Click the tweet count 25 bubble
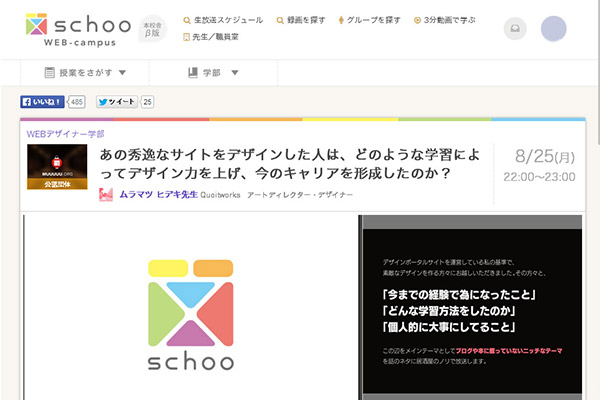600x400 pixels. pyautogui.click(x=148, y=102)
